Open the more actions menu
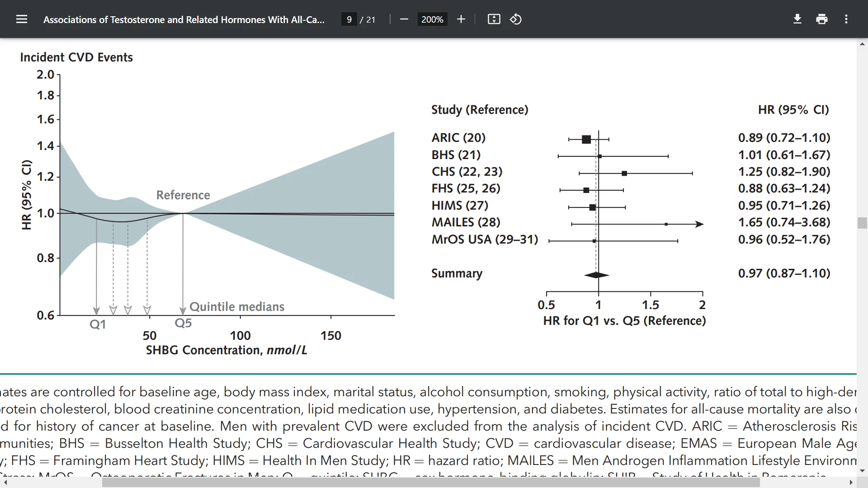 846,19
